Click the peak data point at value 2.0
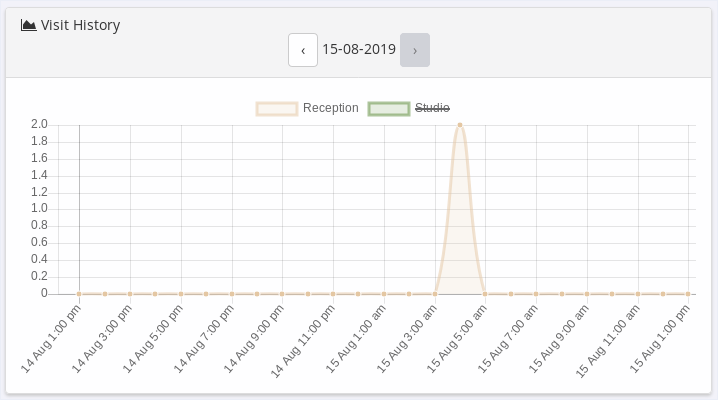Screen dimensions: 718x400 [460, 125]
